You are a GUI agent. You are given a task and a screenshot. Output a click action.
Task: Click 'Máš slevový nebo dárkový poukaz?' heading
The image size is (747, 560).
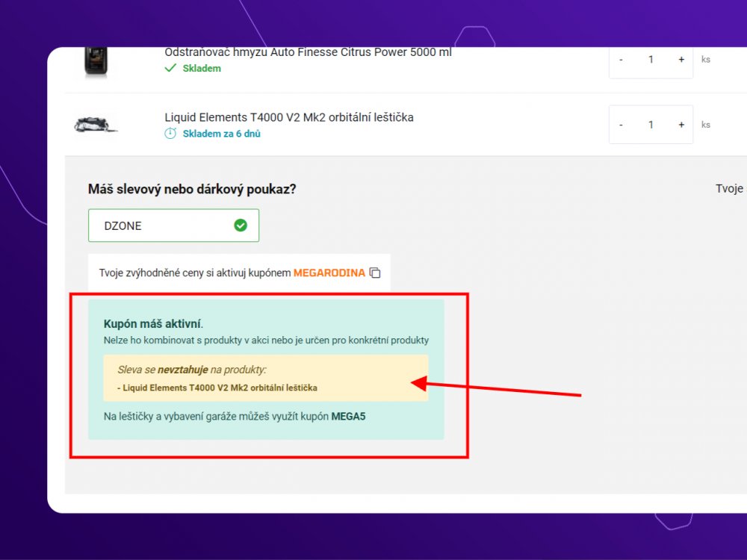pos(192,189)
